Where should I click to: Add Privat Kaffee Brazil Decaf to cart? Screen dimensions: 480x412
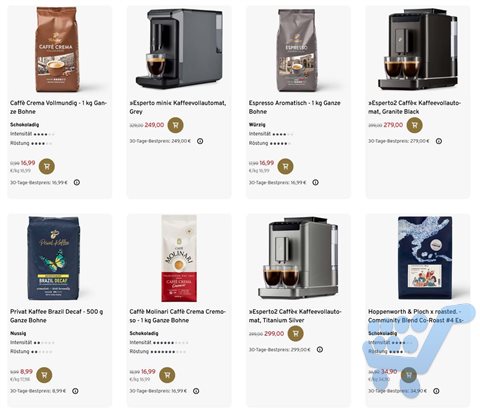44,375
